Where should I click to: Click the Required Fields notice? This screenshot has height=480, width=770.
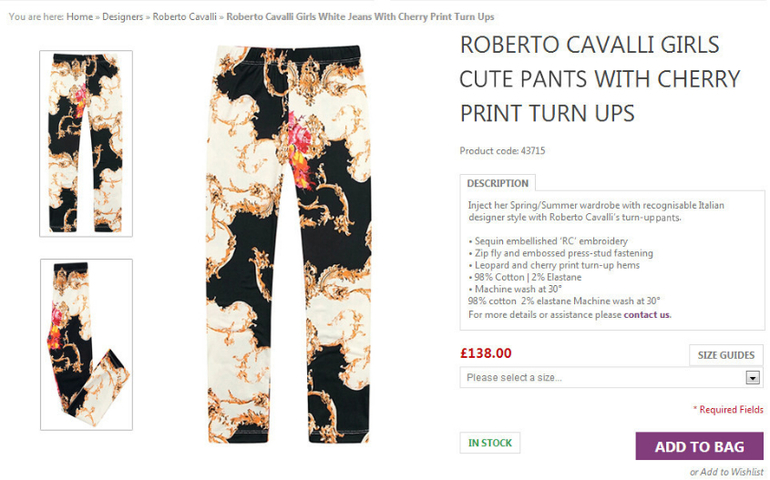pos(728,410)
